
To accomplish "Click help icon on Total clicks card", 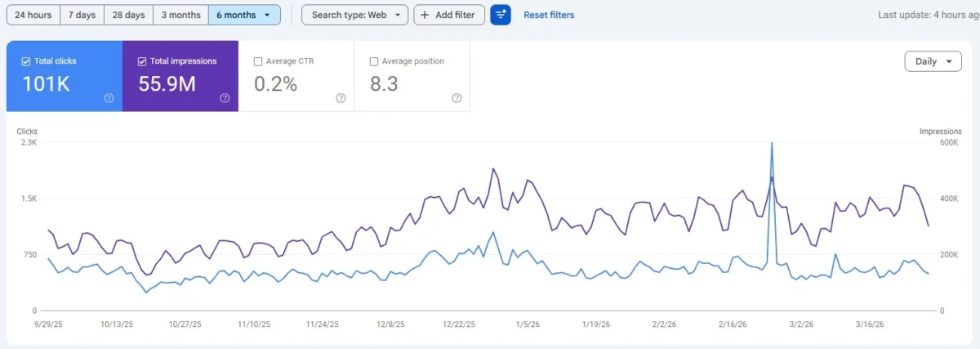I will pyautogui.click(x=109, y=98).
